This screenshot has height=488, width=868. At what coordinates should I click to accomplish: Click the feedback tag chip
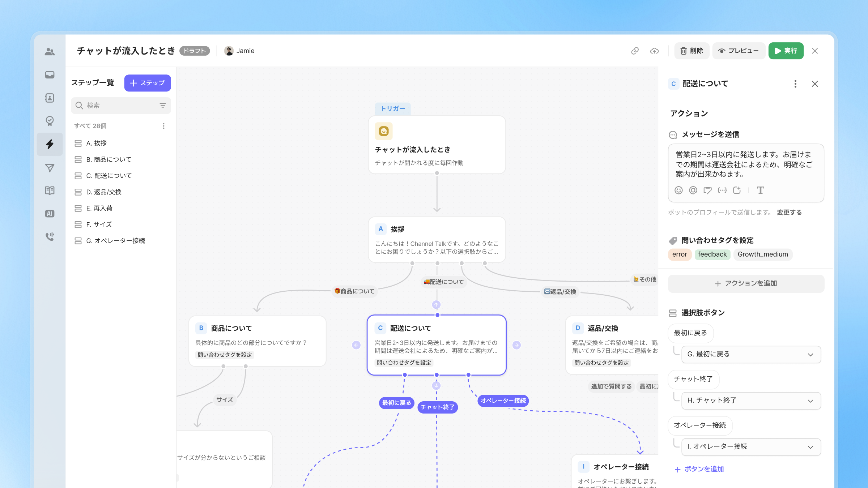[712, 254]
